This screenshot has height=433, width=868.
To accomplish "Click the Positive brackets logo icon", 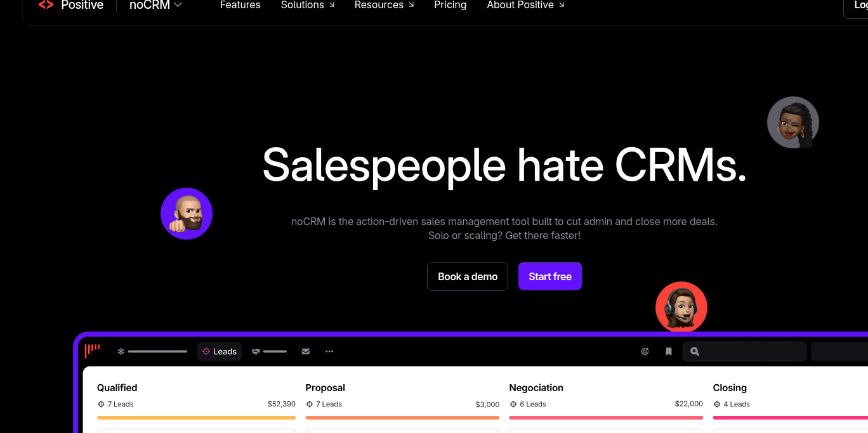I will 46,5.
